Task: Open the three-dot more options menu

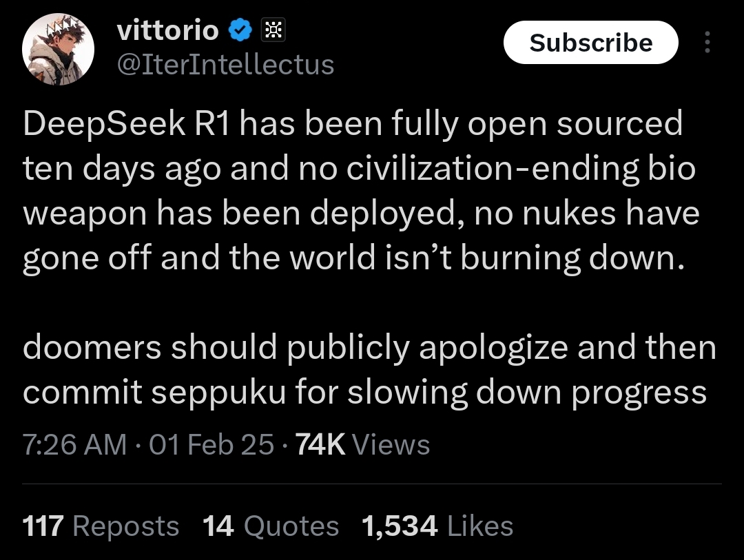Action: point(706,43)
